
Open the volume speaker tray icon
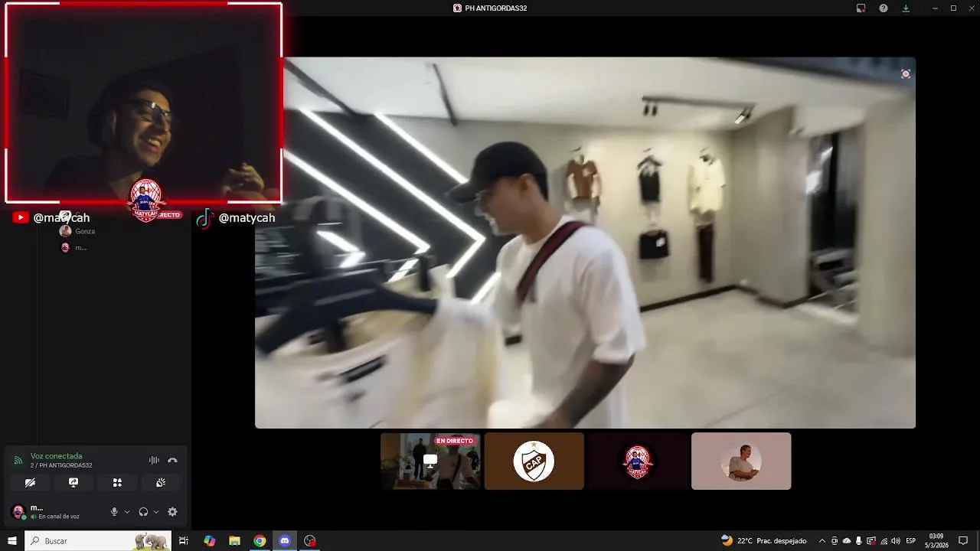pyautogui.click(x=896, y=541)
